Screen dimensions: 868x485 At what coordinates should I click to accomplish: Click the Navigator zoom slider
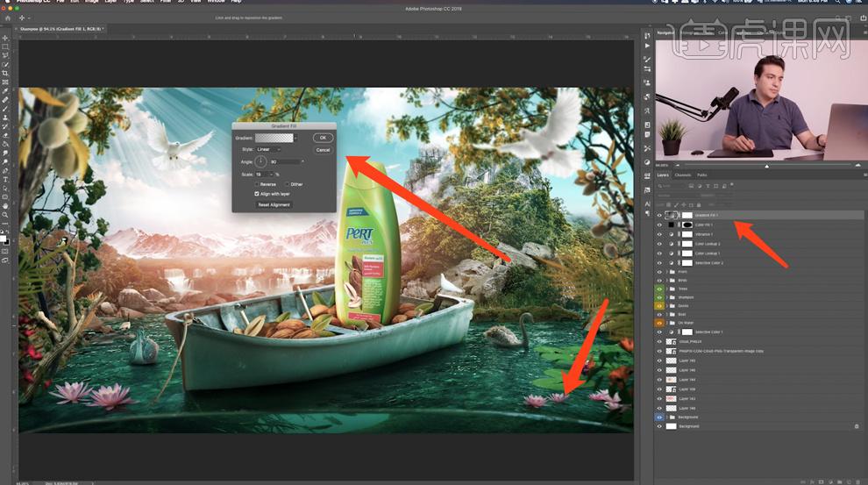pos(766,165)
